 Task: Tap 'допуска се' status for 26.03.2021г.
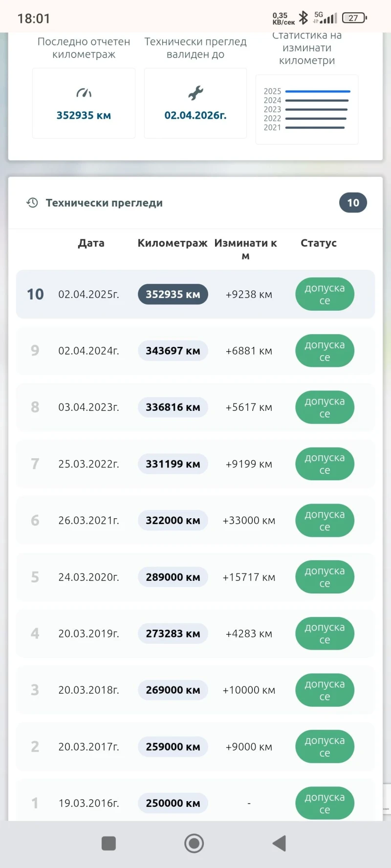[x=325, y=521]
